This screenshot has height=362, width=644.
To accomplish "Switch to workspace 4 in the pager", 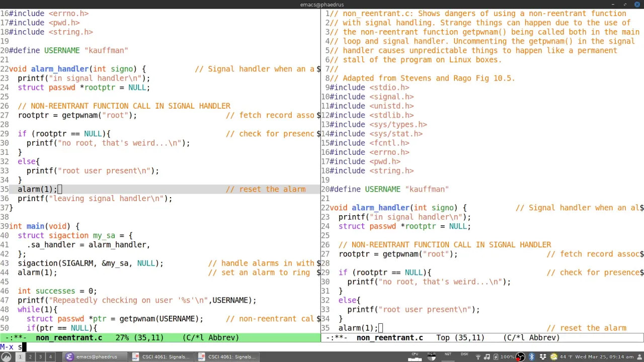I will (50, 357).
